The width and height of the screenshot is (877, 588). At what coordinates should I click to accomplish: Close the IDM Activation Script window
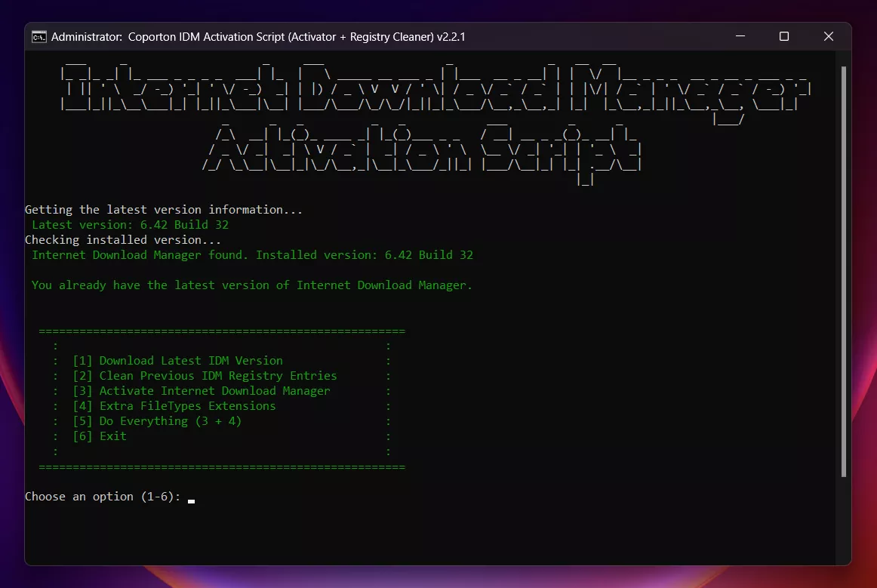pos(829,36)
